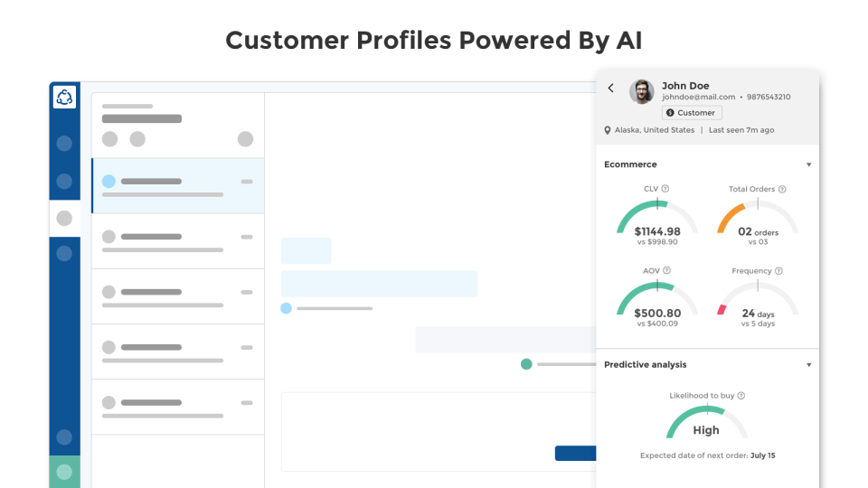Click the CLV help icon
The height and width of the screenshot is (488, 868).
[665, 189]
